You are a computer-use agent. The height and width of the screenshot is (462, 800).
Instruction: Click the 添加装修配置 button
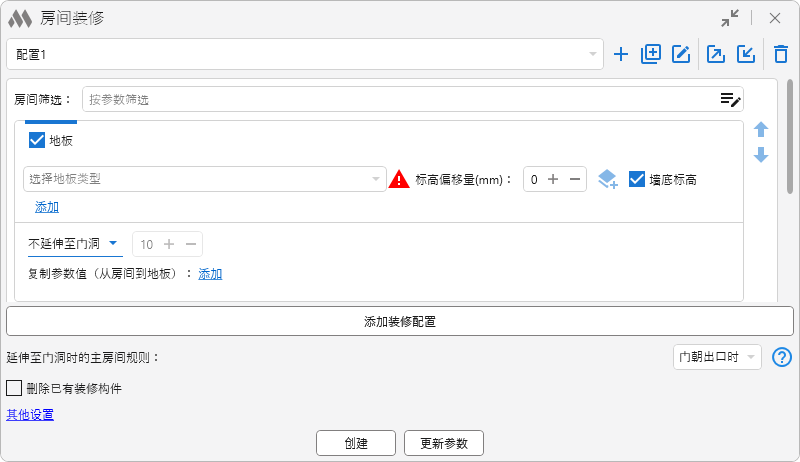point(399,321)
